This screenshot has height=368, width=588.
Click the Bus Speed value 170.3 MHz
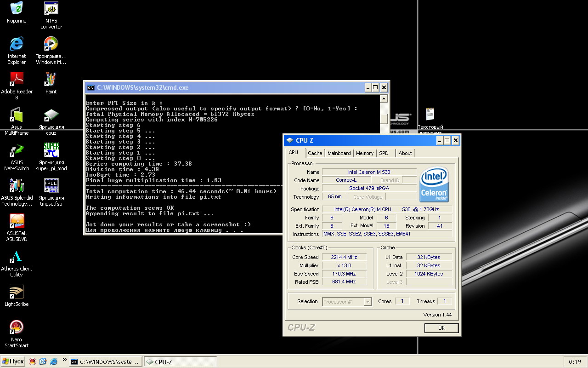coord(344,274)
